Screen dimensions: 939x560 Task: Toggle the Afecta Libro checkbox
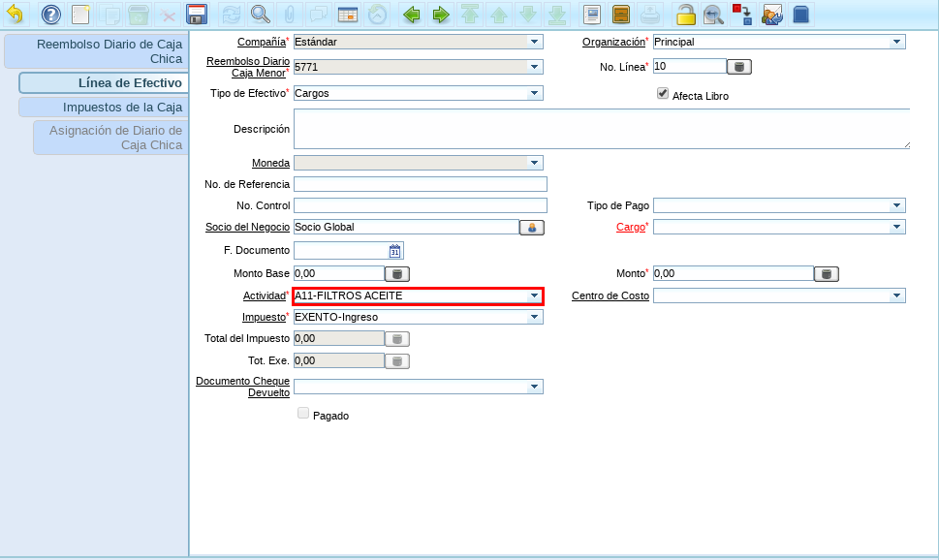click(x=662, y=93)
